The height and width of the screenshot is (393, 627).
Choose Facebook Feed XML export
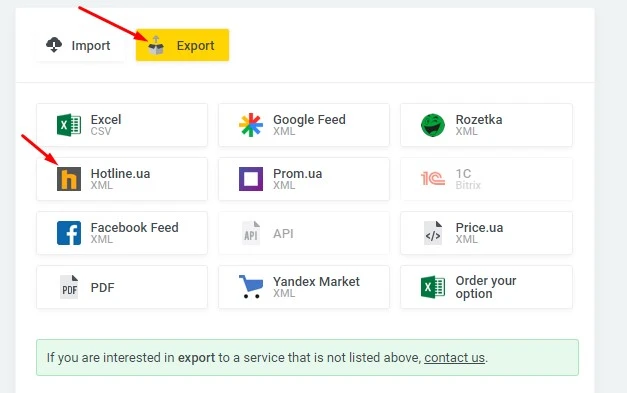[122, 233]
